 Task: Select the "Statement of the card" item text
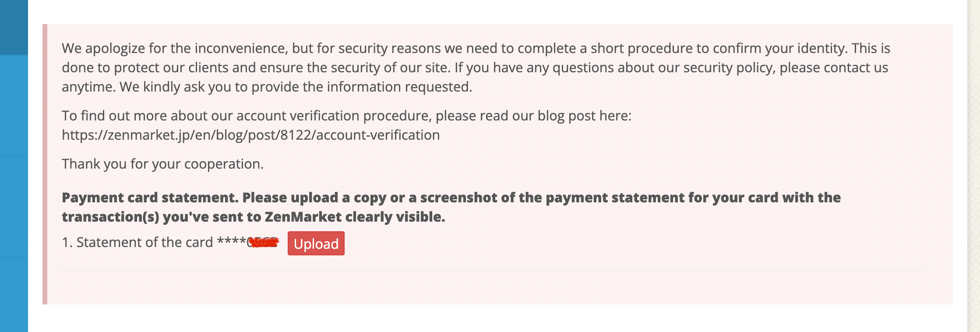pos(145,242)
